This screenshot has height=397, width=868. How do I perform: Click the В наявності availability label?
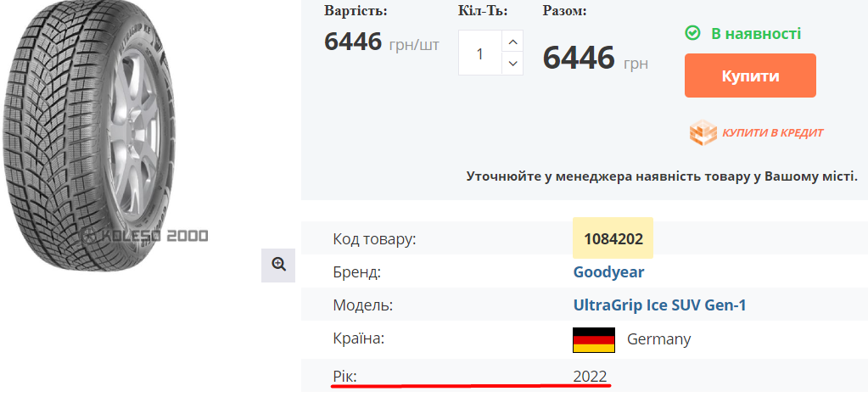[755, 33]
